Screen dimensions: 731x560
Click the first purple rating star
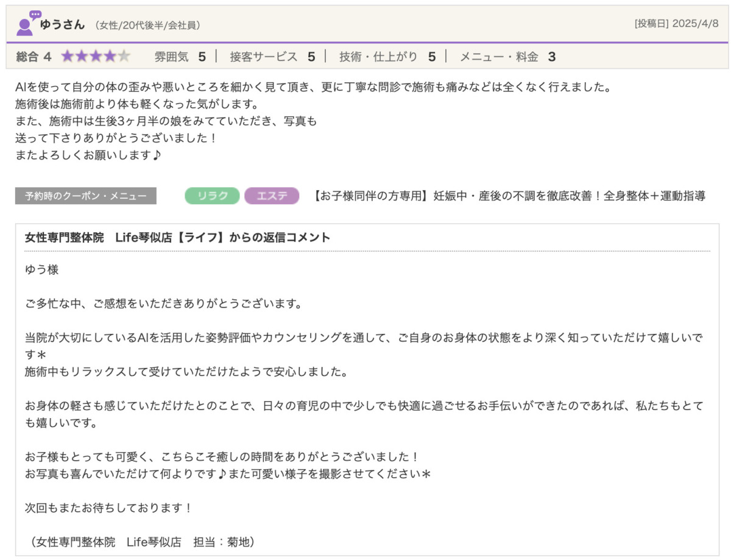coord(67,57)
